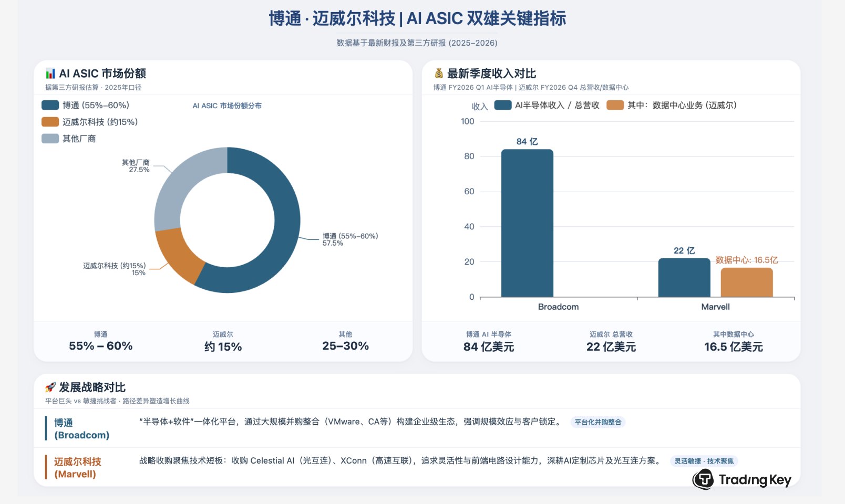This screenshot has width=845, height=504.
Task: Click the orange 数据中心 16.5亿 bar
Action: [746, 282]
